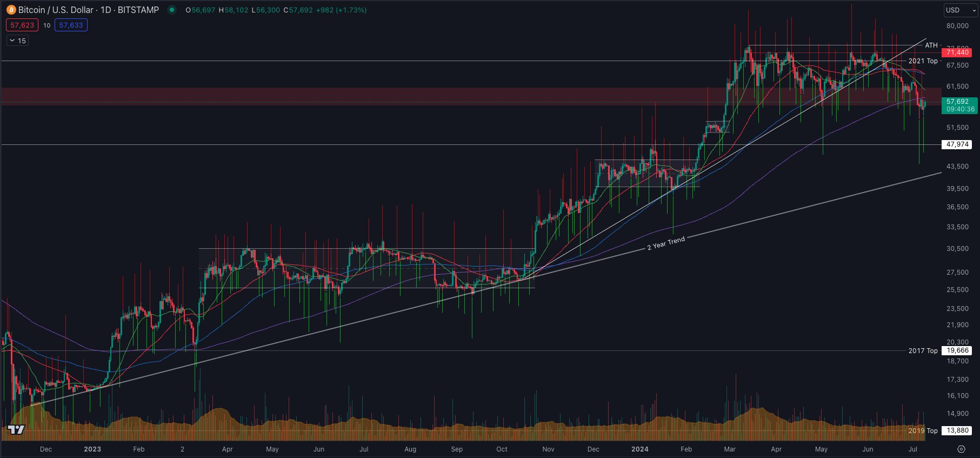Open Bitcoin / U.S. Dollar symbol title
Image resolution: width=980 pixels, height=458 pixels.
(x=89, y=10)
